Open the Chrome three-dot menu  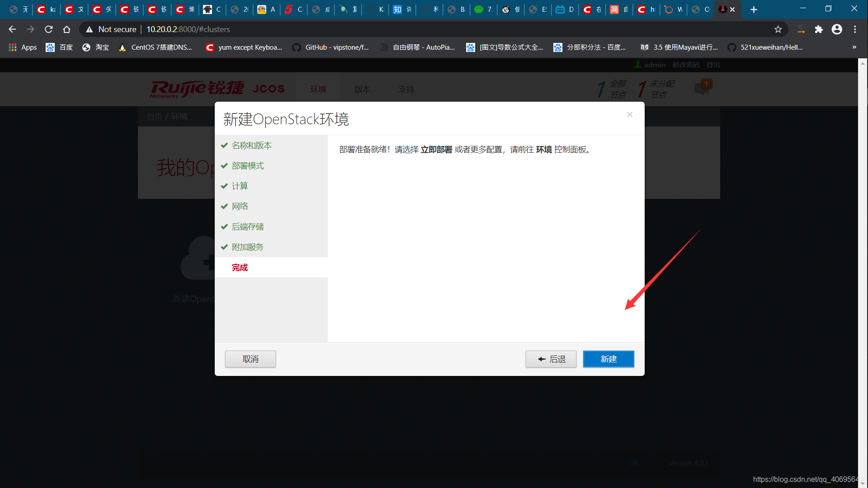pyautogui.click(x=855, y=29)
